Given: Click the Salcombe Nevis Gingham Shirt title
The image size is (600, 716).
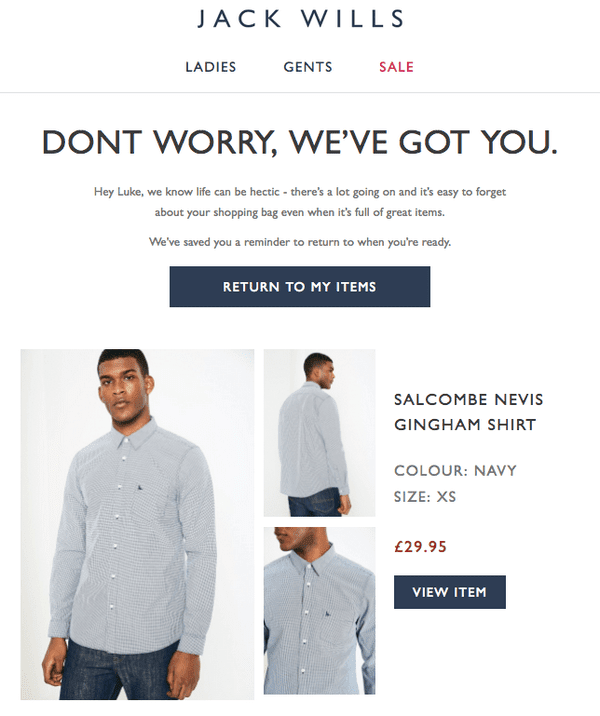Looking at the screenshot, I should 468,412.
